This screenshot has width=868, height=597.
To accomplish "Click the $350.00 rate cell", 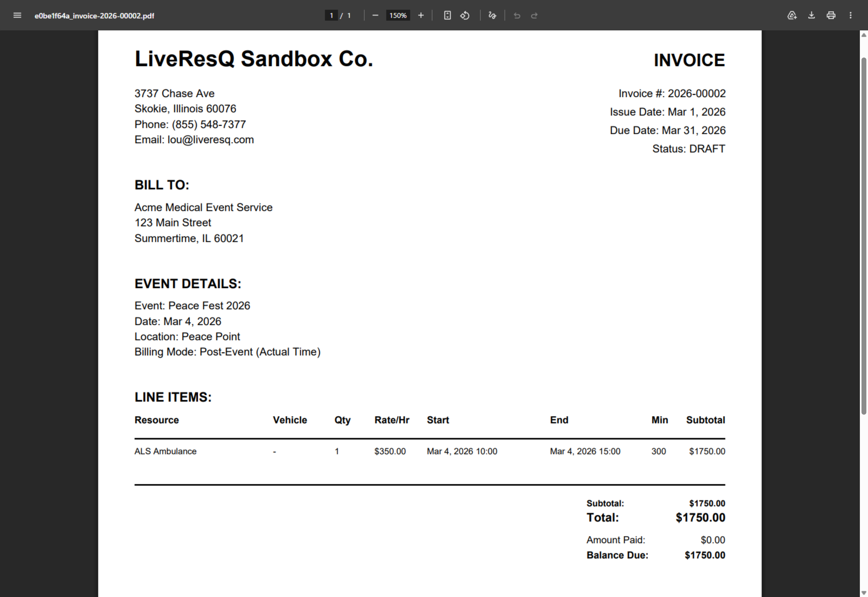I will pyautogui.click(x=390, y=452).
